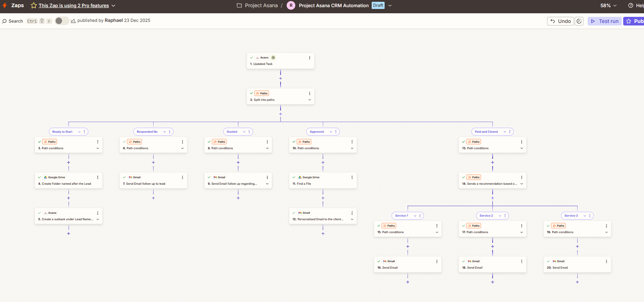Viewport: 644px width, 302px height.
Task: Expand the Ready to Start path chevron
Action: coord(79,132)
